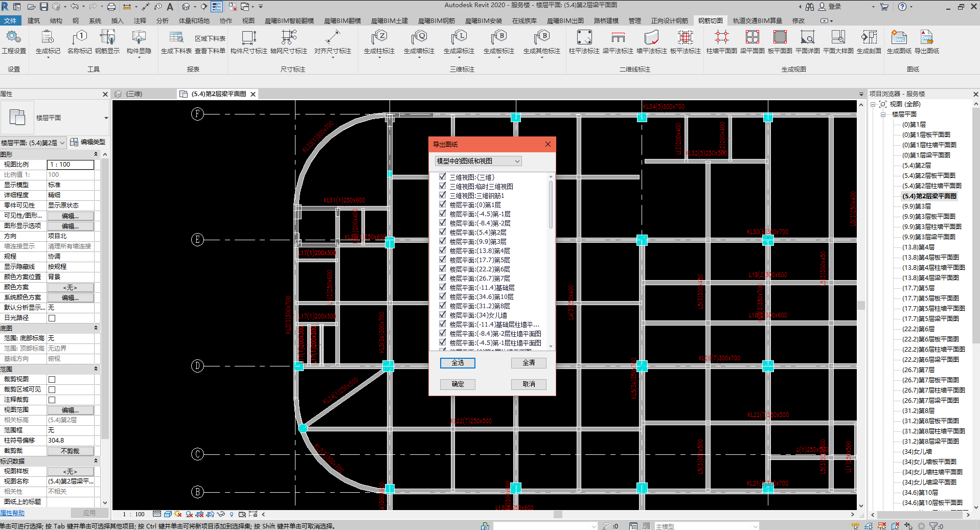
Task: Collapse the 标识数据 properties section
Action: [x=96, y=460]
